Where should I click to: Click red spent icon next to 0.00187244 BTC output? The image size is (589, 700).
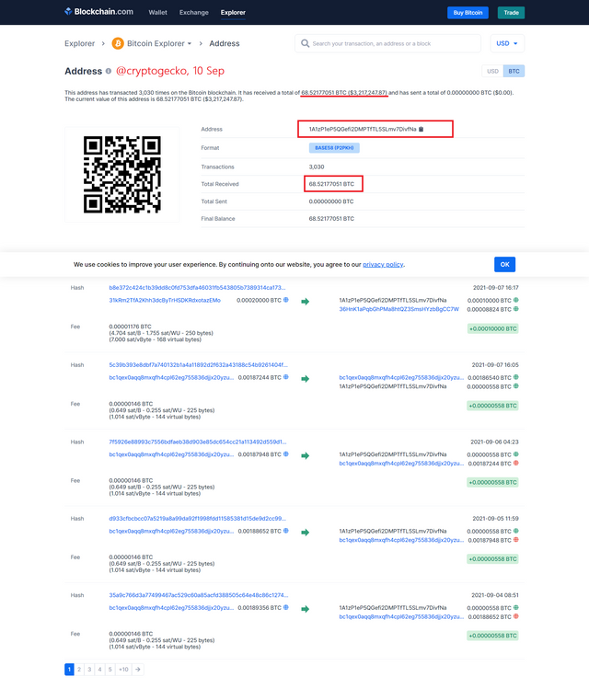click(x=515, y=463)
